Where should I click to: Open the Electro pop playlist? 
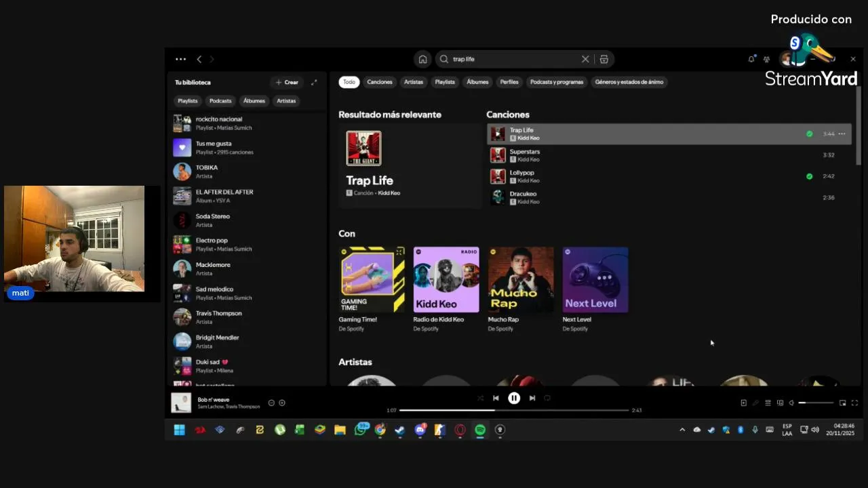pos(248,244)
